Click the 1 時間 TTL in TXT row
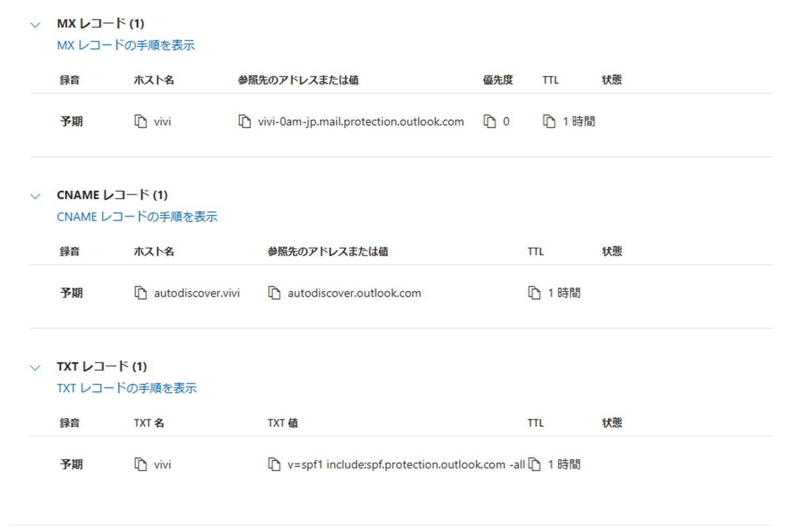 pyautogui.click(x=564, y=464)
